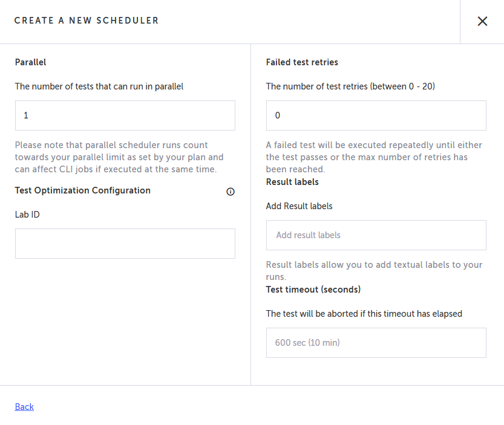Click the Test Optimization Configuration info icon
Screen dimensions: 504x425
pos(231,192)
